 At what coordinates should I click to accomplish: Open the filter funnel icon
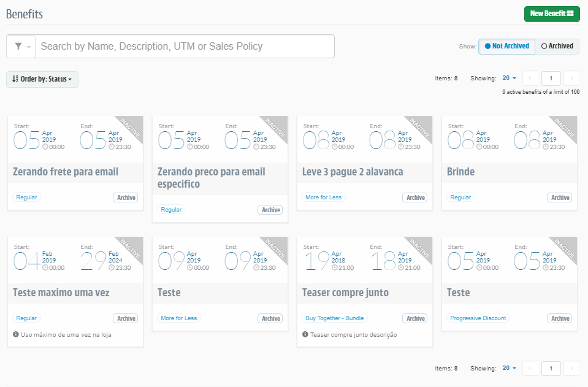pyautogui.click(x=18, y=46)
